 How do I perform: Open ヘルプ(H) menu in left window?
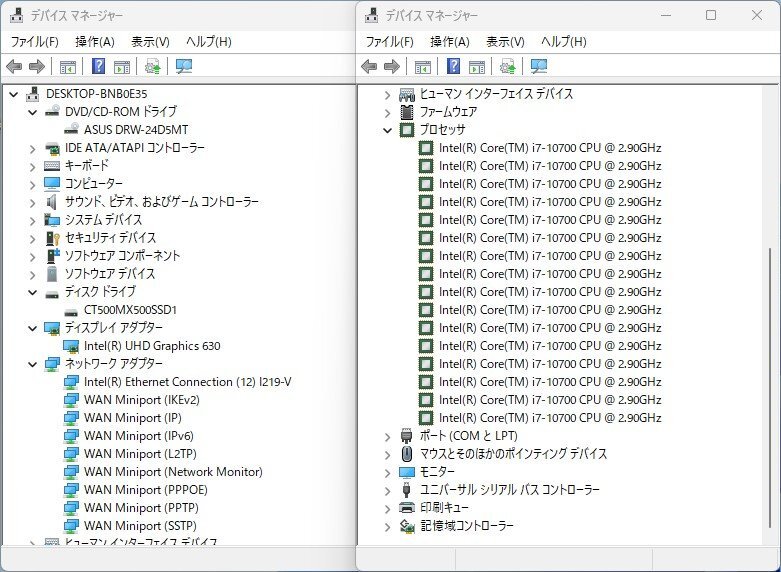pos(209,42)
